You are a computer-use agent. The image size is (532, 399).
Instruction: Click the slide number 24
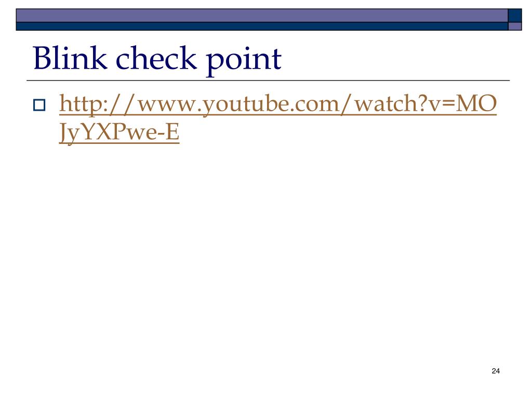[x=495, y=371]
